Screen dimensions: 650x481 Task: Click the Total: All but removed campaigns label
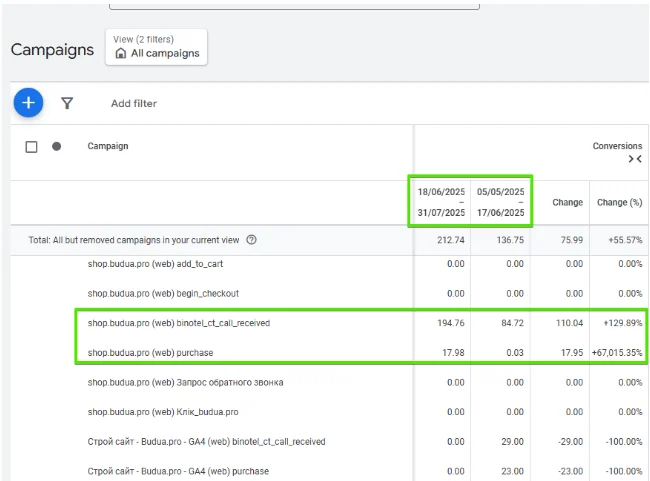click(x=133, y=240)
